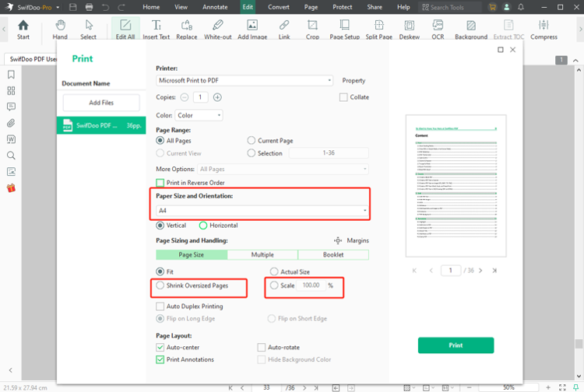
Task: Open the Printer dropdown list
Action: pos(245,80)
